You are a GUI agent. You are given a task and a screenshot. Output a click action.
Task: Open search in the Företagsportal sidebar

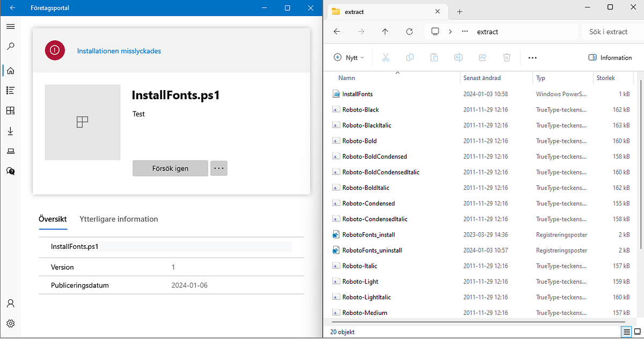(x=10, y=46)
